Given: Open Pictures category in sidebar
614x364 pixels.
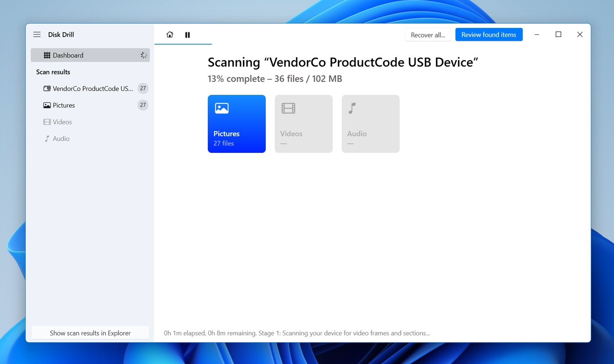Looking at the screenshot, I should [x=90, y=105].
